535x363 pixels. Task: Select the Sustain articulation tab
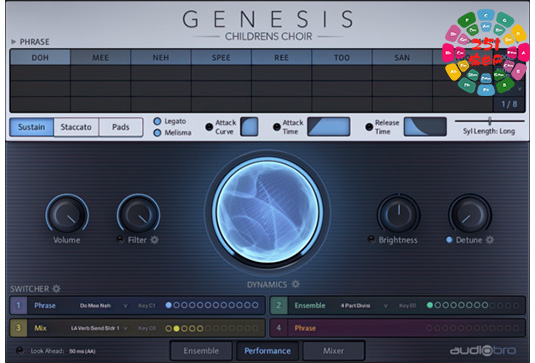(32, 127)
